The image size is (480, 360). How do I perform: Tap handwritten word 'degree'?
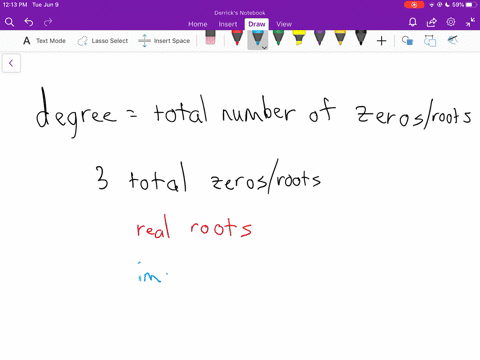click(x=76, y=113)
